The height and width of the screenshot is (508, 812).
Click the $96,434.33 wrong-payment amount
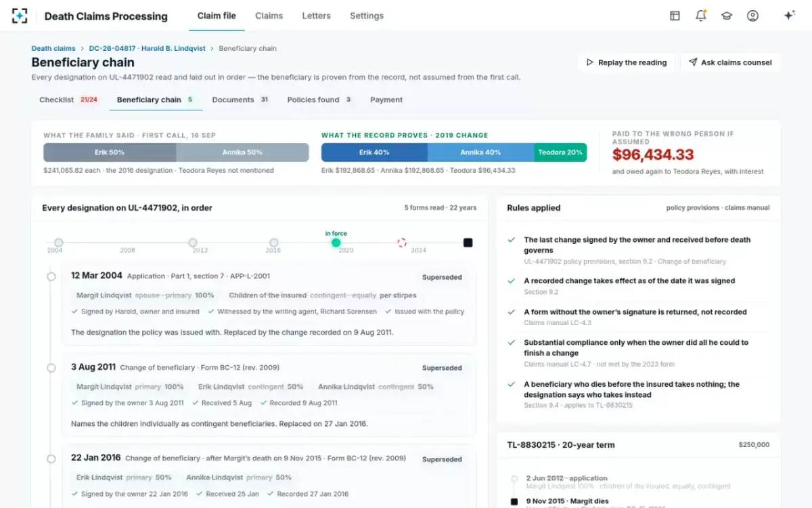(653, 154)
